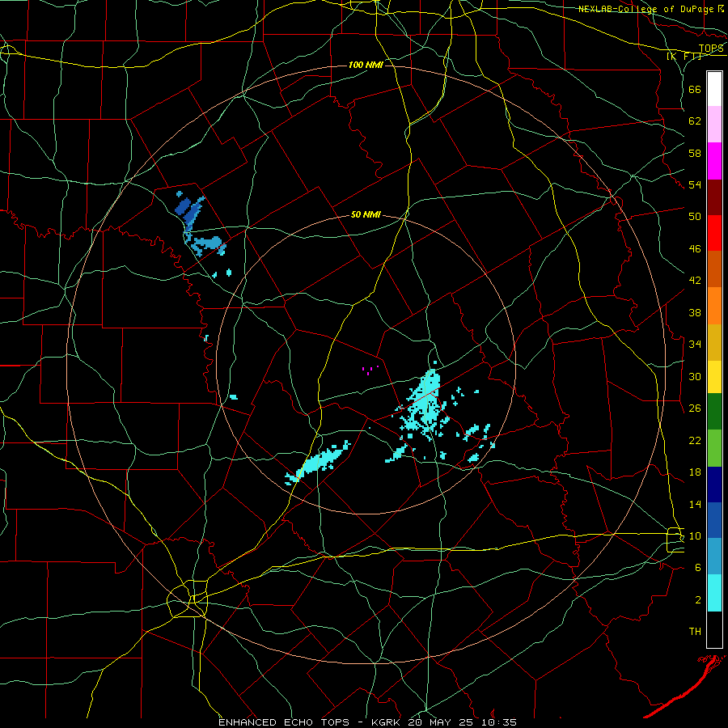This screenshot has width=728, height=728.
Task: Click the yellow swatch in the legend
Action: tap(714, 377)
